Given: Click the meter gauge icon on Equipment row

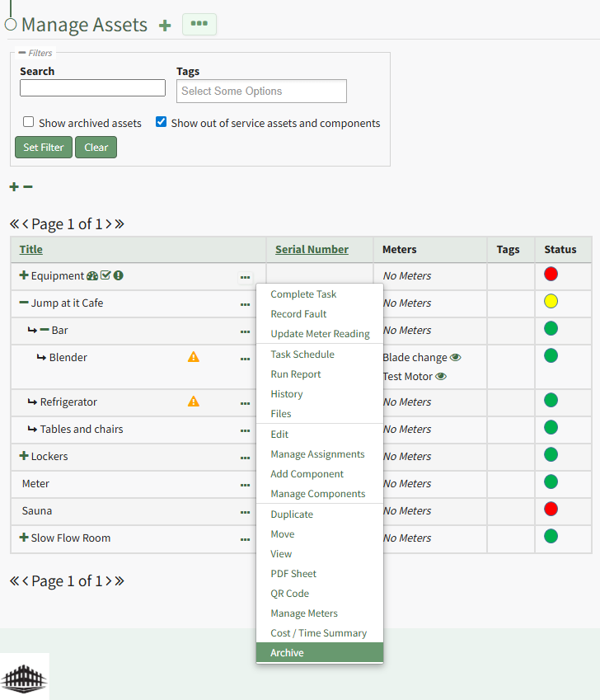Looking at the screenshot, I should click(92, 276).
